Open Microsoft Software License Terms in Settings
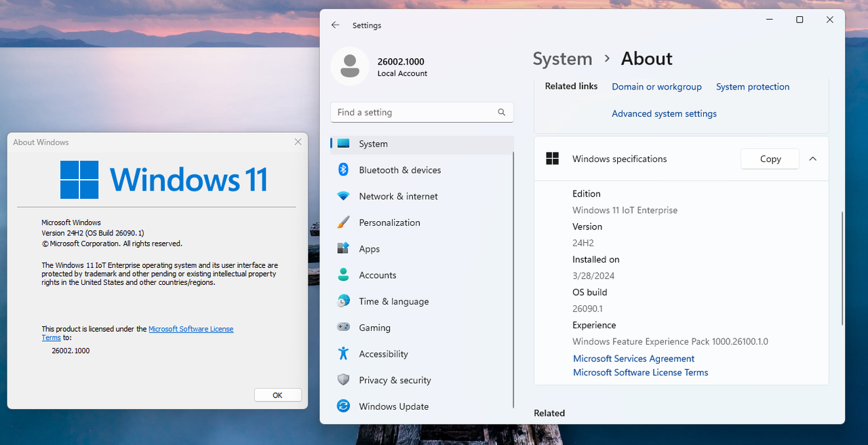Image resolution: width=868 pixels, height=445 pixels. point(640,372)
